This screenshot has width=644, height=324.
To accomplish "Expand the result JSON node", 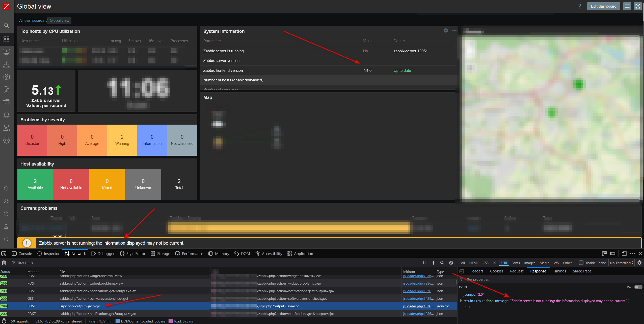I will [461, 301].
